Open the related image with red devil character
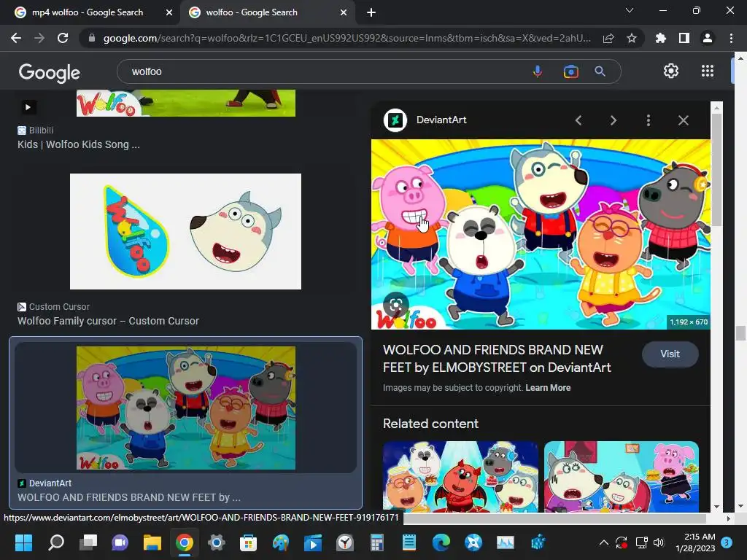The height and width of the screenshot is (560, 747). point(460,476)
